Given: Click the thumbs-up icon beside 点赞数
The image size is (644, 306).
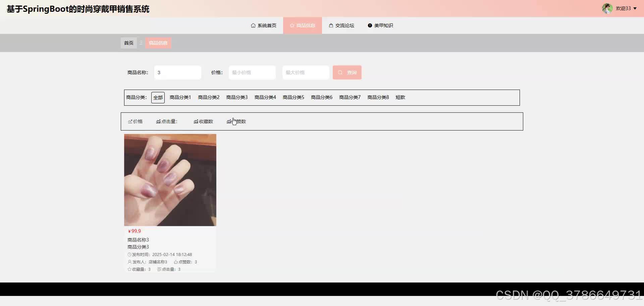Looking at the screenshot, I should [x=176, y=262].
